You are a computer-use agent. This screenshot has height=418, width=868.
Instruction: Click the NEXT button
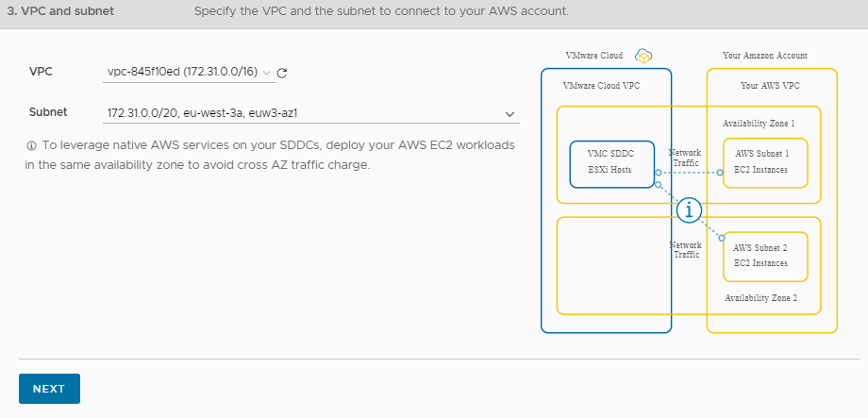tap(49, 389)
